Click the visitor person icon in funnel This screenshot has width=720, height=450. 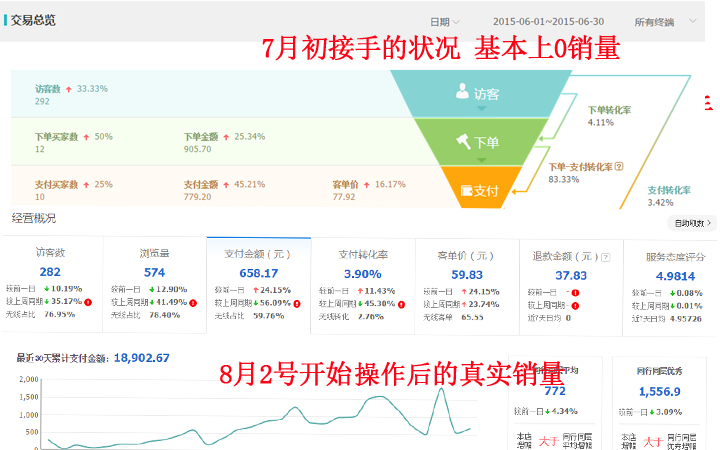462,92
